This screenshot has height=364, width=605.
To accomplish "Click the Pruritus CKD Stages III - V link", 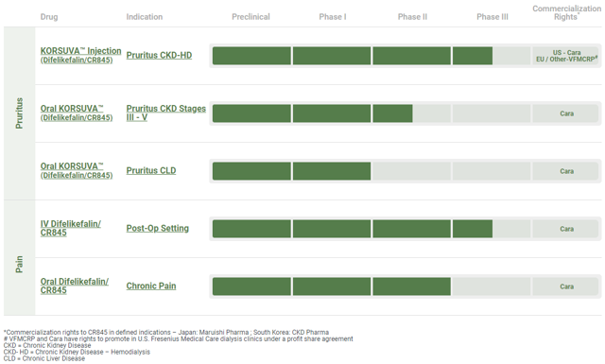I will click(166, 113).
